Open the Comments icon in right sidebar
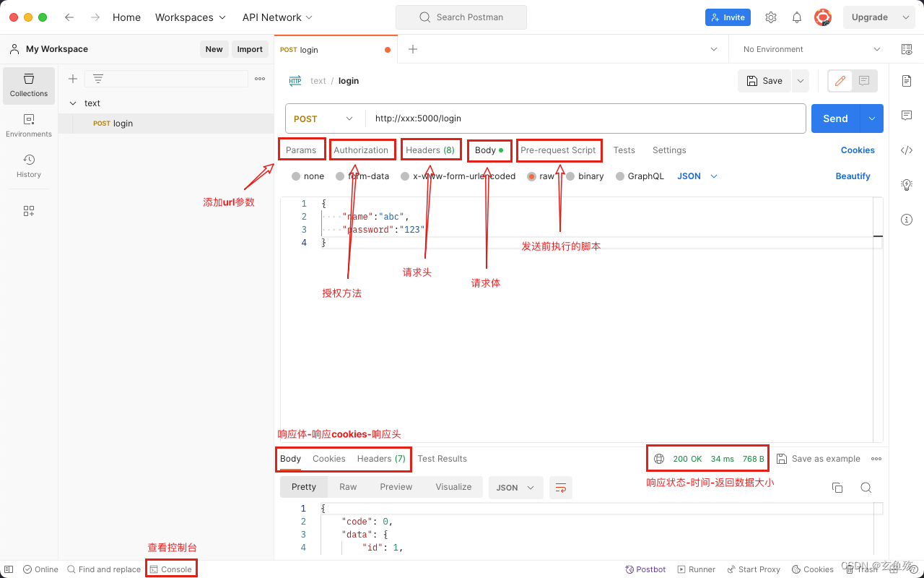This screenshot has width=924, height=578. coord(907,116)
